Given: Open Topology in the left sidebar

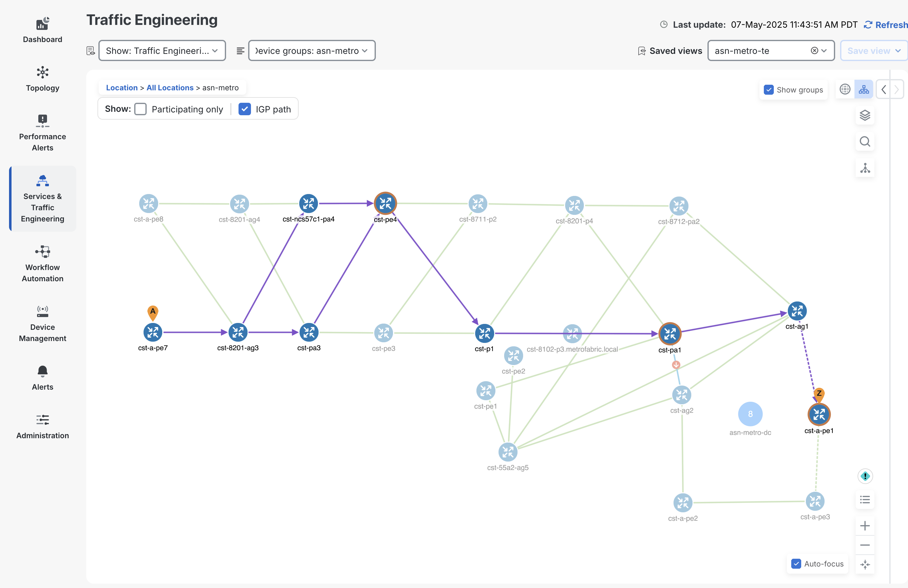Looking at the screenshot, I should click(x=42, y=78).
